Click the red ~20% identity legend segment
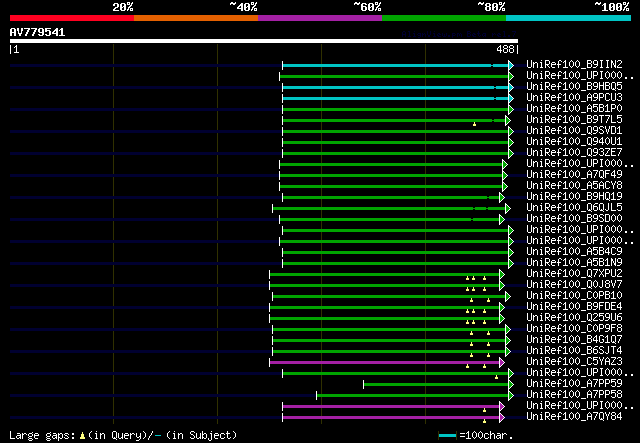Viewport: 640px width, 443px height. tap(72, 18)
